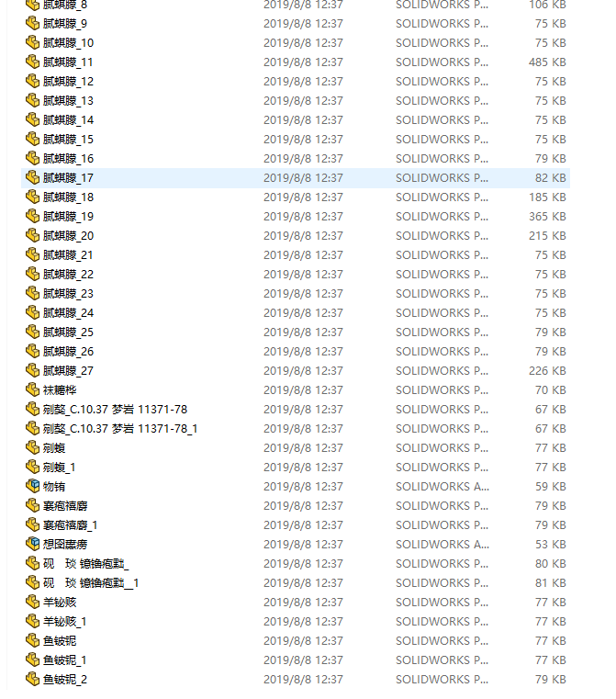Select the part icon of file ending _13
This screenshot has height=699, width=616.
[x=32, y=100]
